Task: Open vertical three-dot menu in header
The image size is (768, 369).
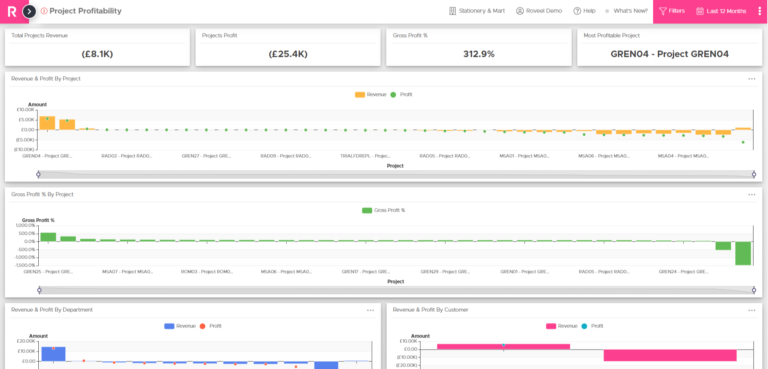Action: coord(759,11)
